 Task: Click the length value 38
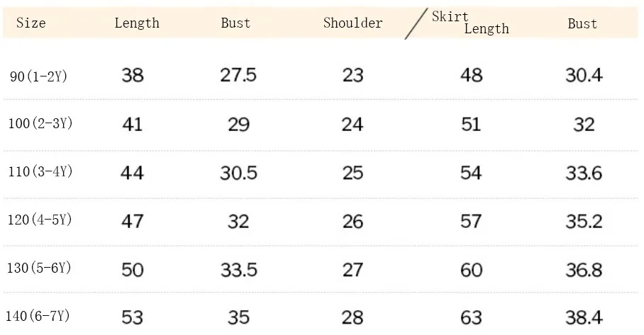point(132,75)
